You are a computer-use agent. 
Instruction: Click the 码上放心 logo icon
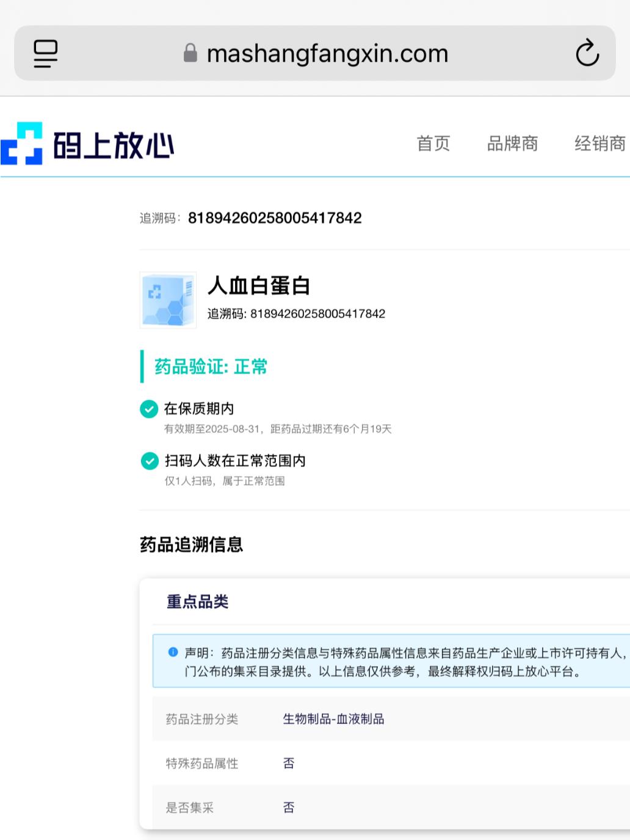[22, 144]
